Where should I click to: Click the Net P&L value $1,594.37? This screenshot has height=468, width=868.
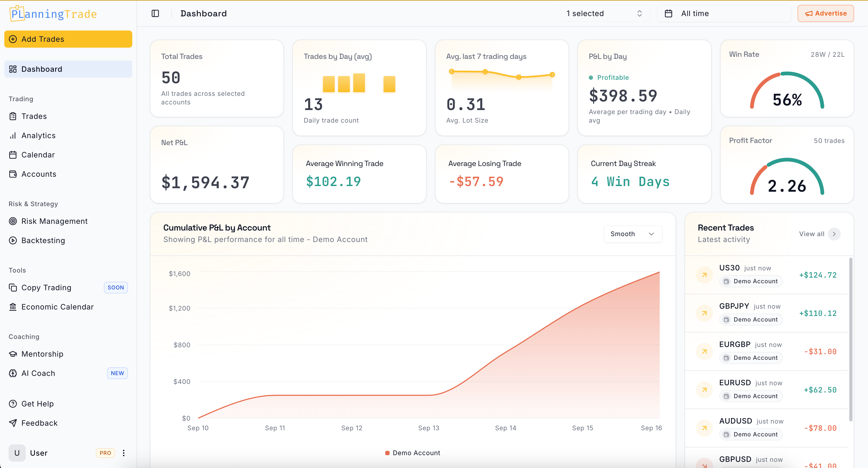[x=205, y=182]
